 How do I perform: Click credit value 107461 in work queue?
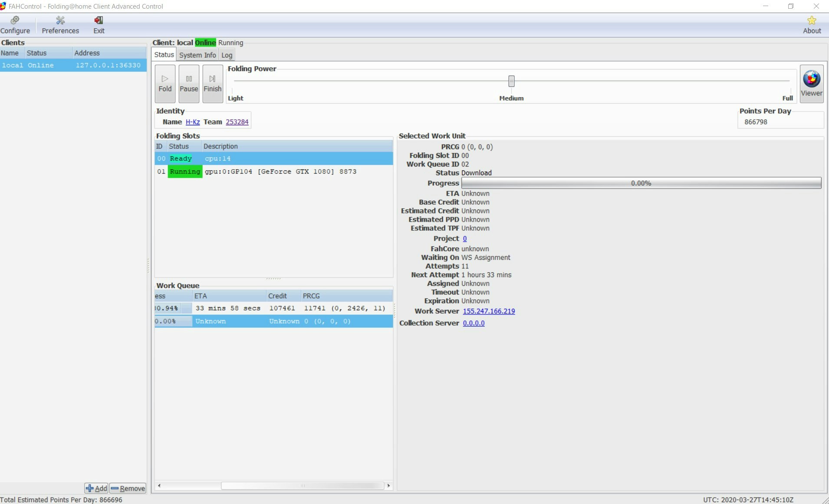coord(282,308)
